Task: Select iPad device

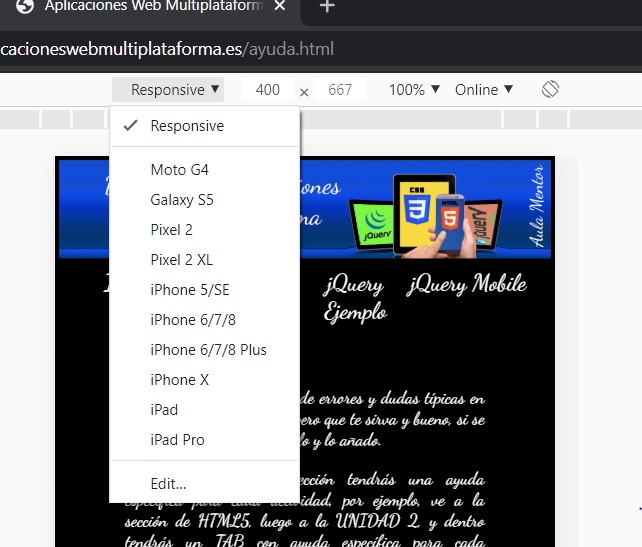Action: click(205, 410)
